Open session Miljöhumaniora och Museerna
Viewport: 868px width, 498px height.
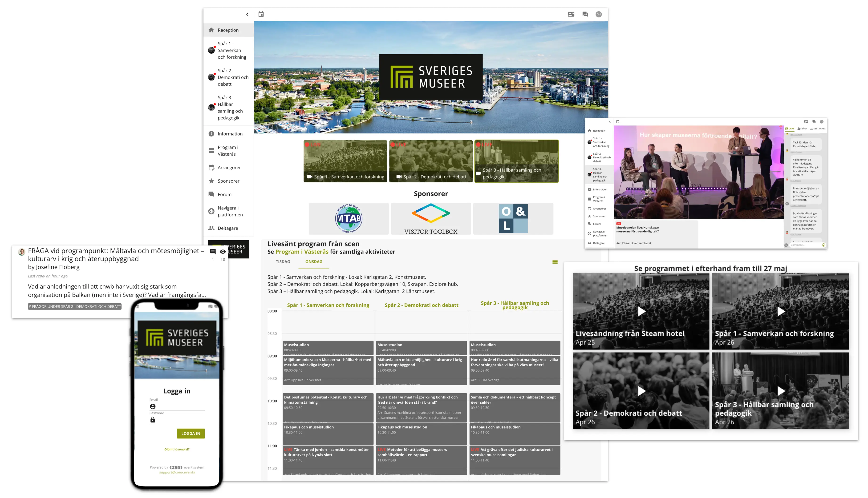[328, 370]
